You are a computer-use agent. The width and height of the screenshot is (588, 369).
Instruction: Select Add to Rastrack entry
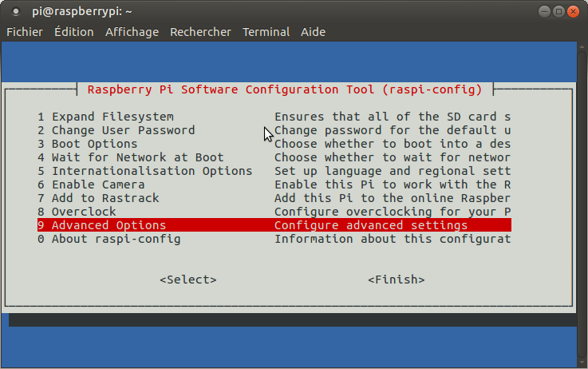[x=105, y=198]
